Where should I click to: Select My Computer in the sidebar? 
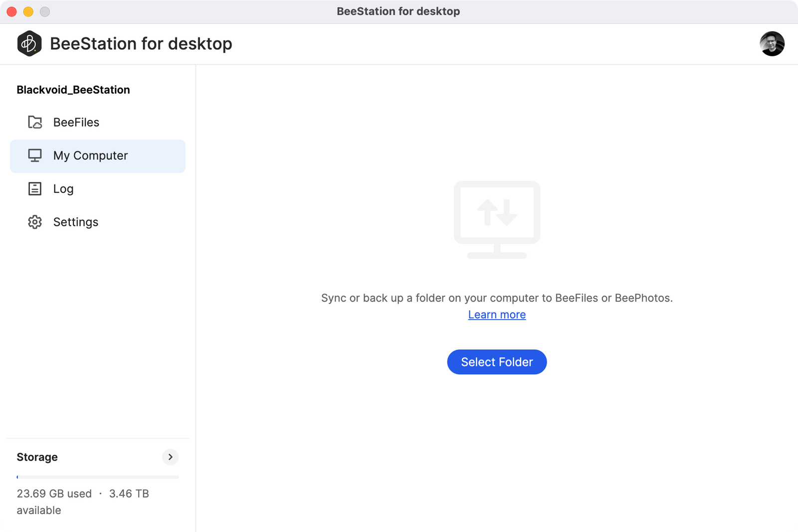pyautogui.click(x=98, y=156)
